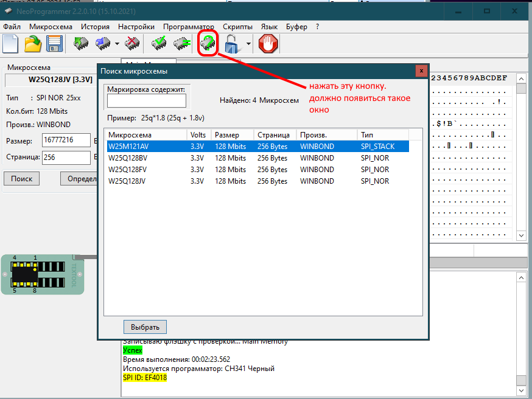532x399 pixels.
Task: Click the Найдено: 4 Микросхем label
Action: pyautogui.click(x=259, y=100)
